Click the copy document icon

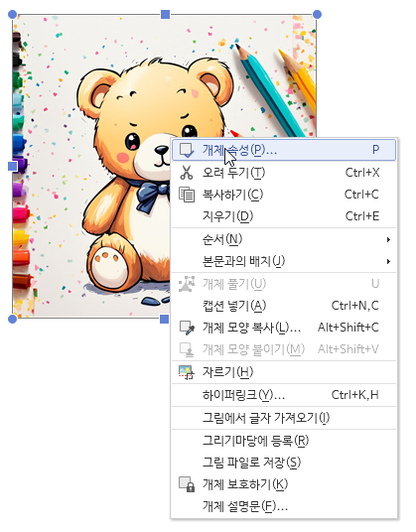(187, 195)
